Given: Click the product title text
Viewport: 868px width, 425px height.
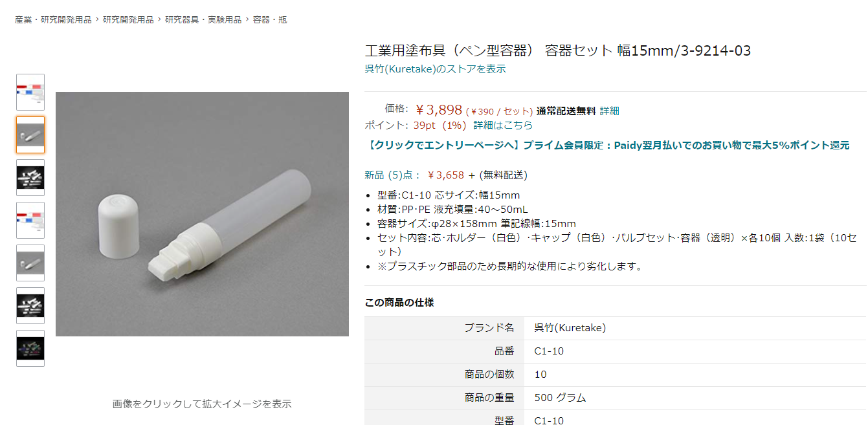Looking at the screenshot, I should pyautogui.click(x=558, y=50).
